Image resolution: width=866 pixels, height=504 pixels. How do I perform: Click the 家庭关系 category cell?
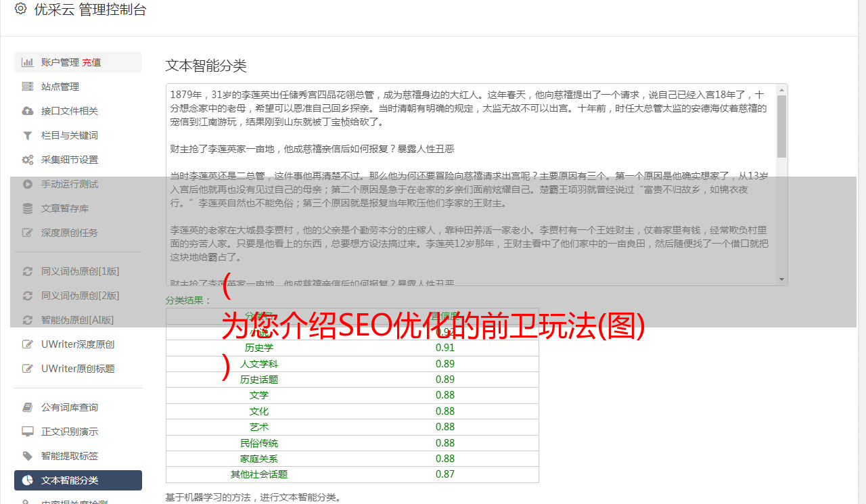(259, 459)
